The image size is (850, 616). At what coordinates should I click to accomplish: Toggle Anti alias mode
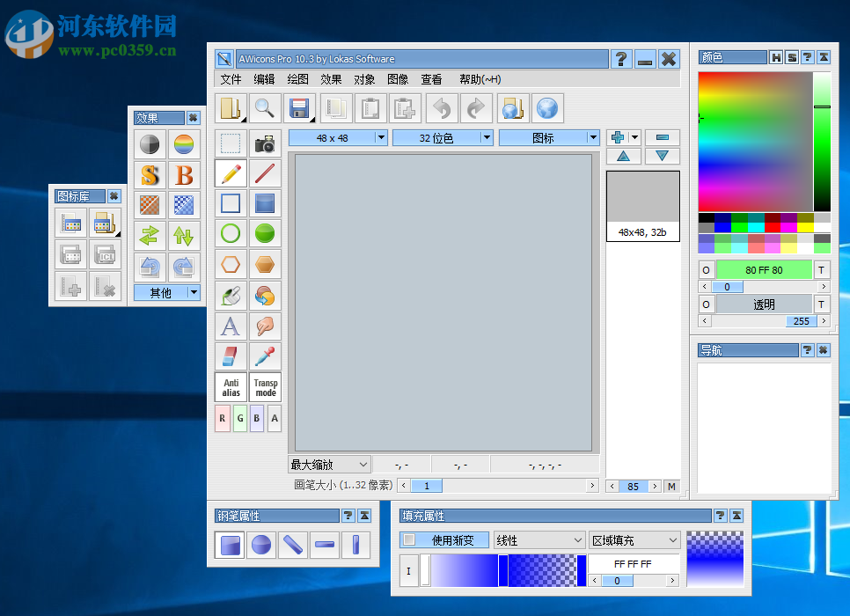point(230,387)
